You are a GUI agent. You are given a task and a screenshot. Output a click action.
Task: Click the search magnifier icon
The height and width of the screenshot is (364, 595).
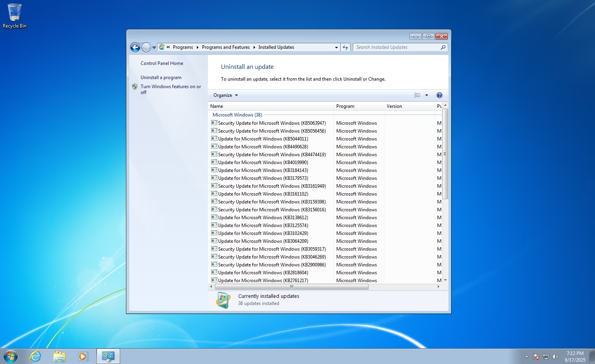click(x=443, y=47)
